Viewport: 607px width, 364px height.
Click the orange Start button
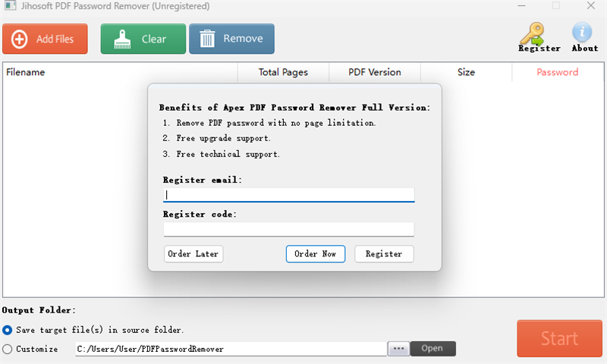(x=559, y=338)
